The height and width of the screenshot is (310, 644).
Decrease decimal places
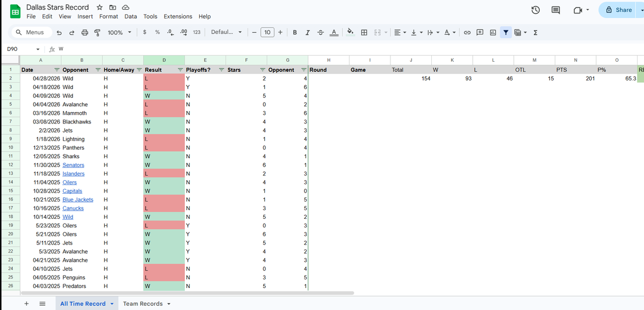[170, 32]
